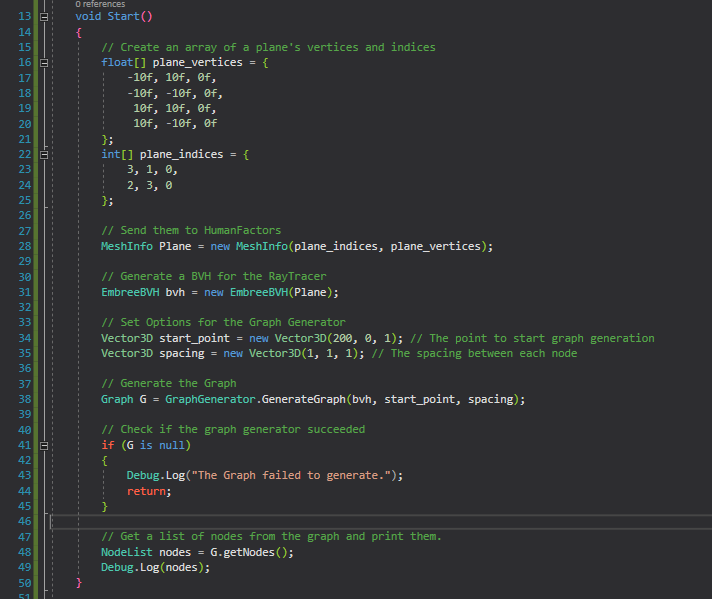Image resolution: width=712 pixels, height=599 pixels.
Task: Click the string "The Graph failed to generate."
Action: pos(291,475)
